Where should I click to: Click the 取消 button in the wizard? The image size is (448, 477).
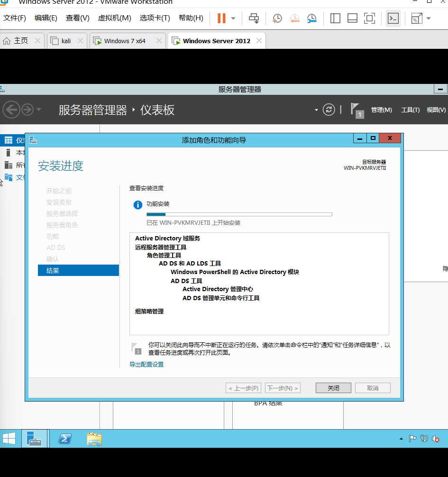click(373, 388)
